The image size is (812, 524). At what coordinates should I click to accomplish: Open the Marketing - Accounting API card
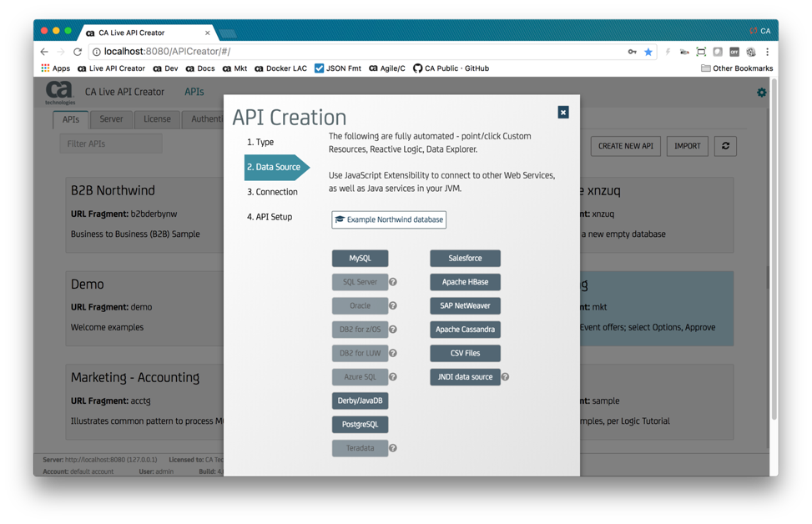145,402
